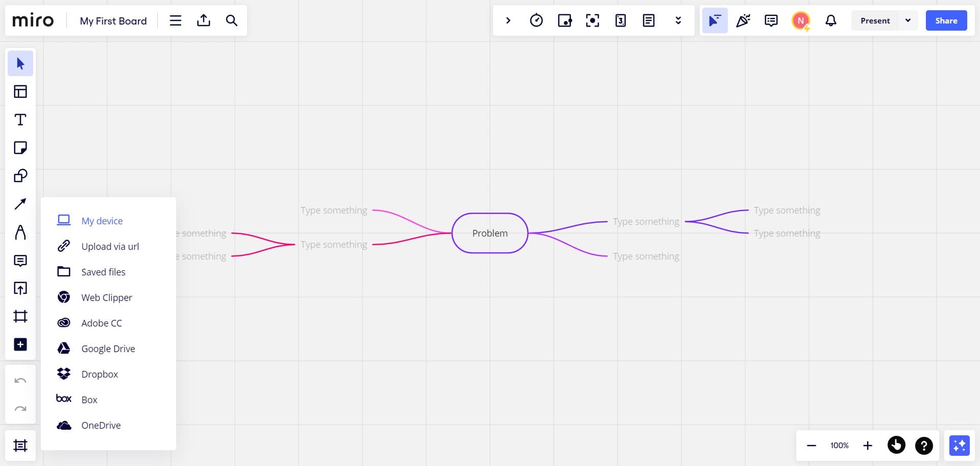
Task: Select Upload via url option
Action: 110,246
